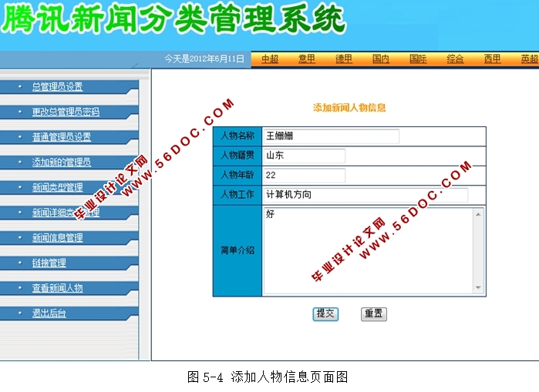The width and height of the screenshot is (539, 392).
Task: Open 新闻类型管理 sidebar link
Action: click(57, 187)
